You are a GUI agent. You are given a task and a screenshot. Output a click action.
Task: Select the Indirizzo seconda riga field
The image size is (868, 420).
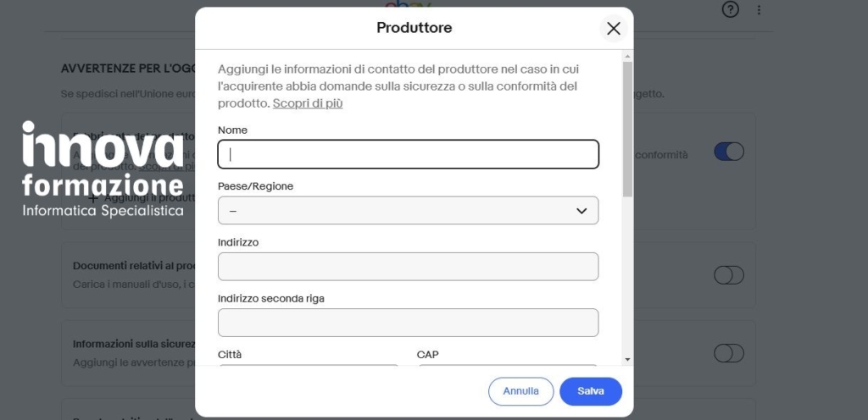[x=408, y=323]
